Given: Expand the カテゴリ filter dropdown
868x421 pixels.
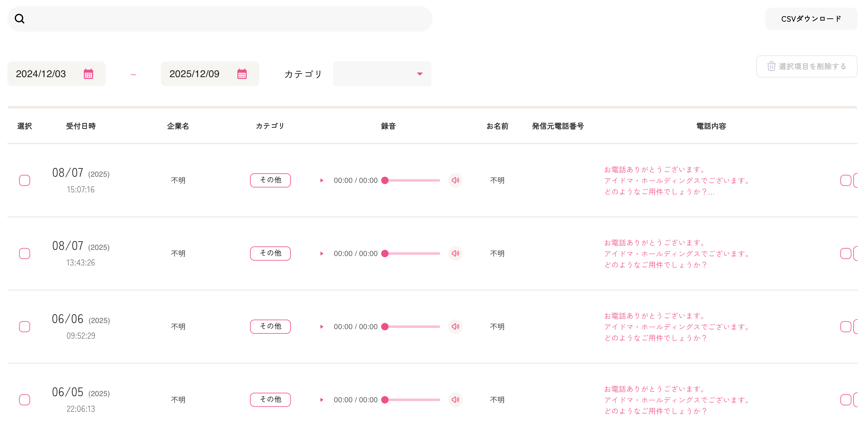Looking at the screenshot, I should tap(382, 74).
